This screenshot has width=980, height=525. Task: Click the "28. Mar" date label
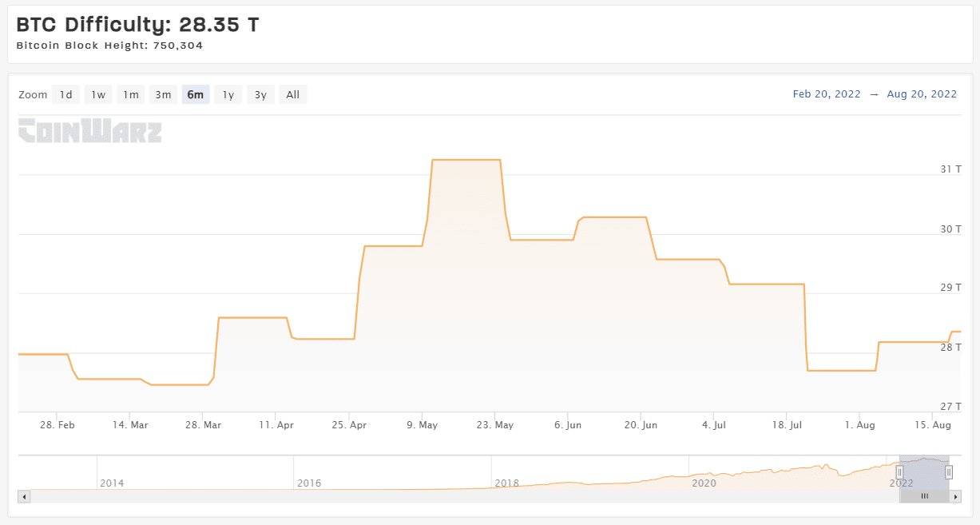pyautogui.click(x=204, y=425)
